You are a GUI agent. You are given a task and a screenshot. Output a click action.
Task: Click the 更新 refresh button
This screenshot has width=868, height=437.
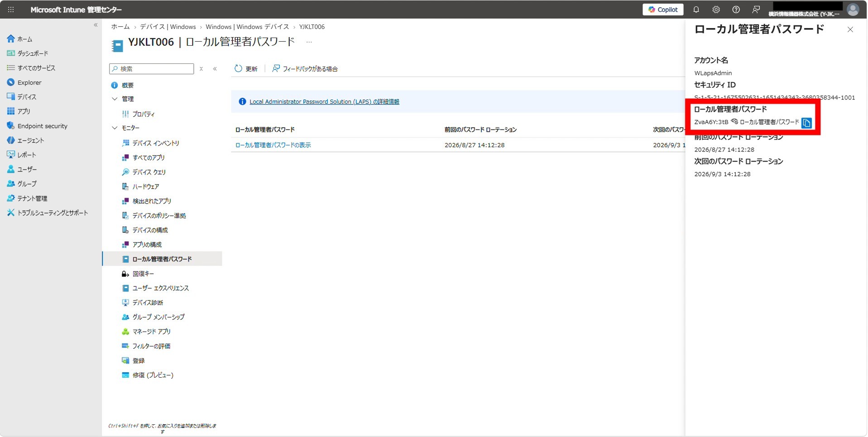tap(246, 69)
